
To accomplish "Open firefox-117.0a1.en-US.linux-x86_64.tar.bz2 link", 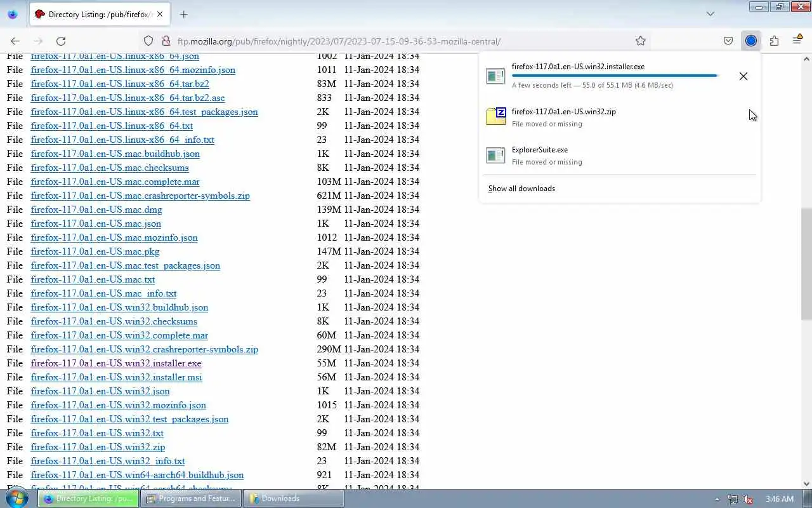I will (x=120, y=84).
